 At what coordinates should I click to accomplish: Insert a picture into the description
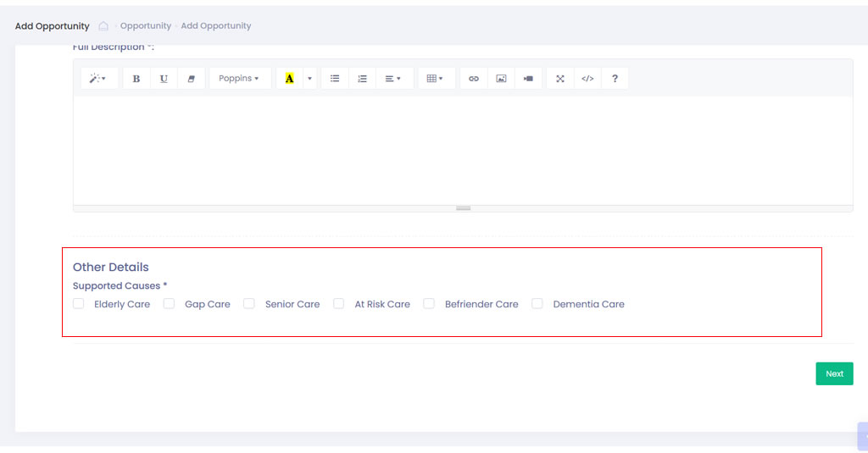501,79
